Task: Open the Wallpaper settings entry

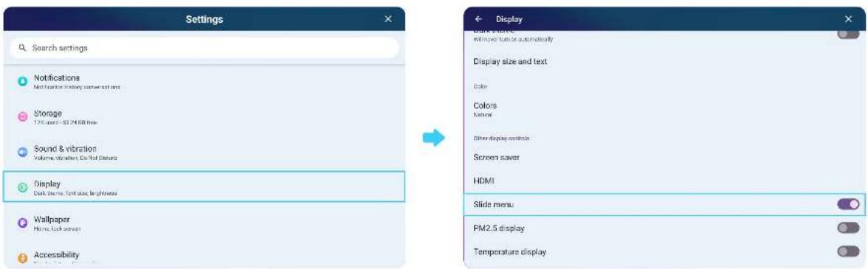Action: tap(204, 223)
